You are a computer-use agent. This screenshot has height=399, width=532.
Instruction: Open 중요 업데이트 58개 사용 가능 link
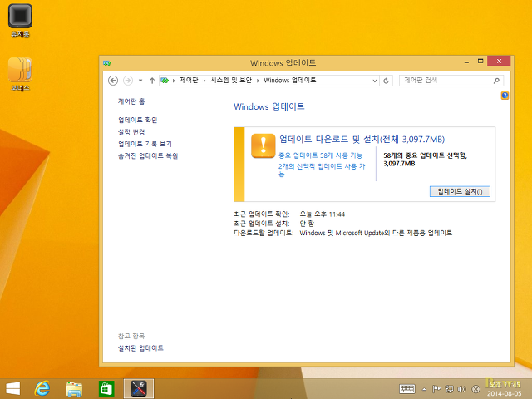point(320,155)
